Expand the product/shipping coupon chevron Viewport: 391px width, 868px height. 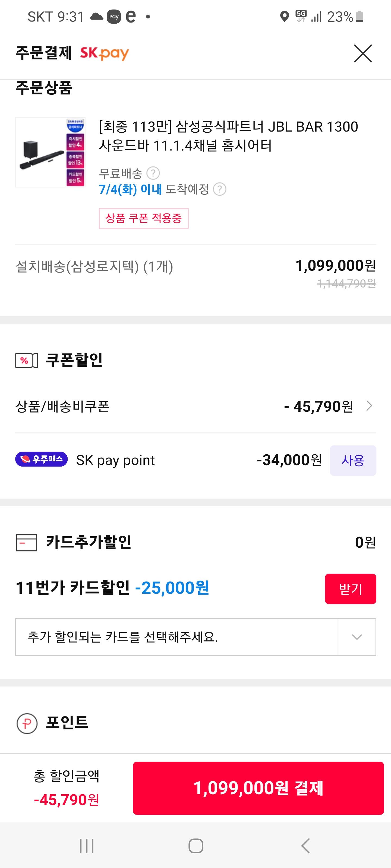(x=369, y=406)
